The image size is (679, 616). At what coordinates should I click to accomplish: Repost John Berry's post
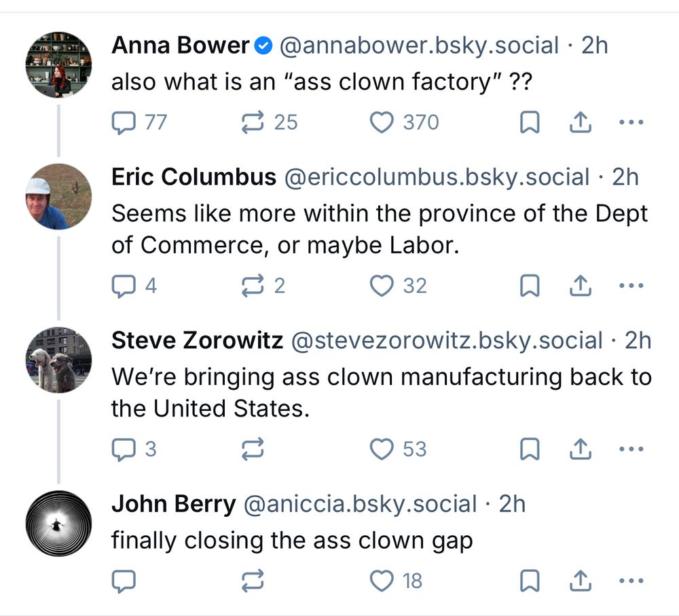[x=253, y=581]
